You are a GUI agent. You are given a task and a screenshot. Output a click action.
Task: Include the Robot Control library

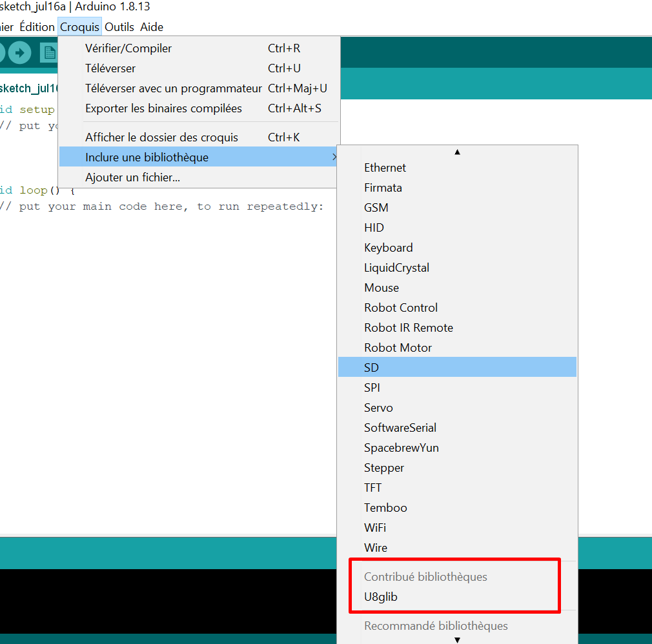tap(458, 307)
